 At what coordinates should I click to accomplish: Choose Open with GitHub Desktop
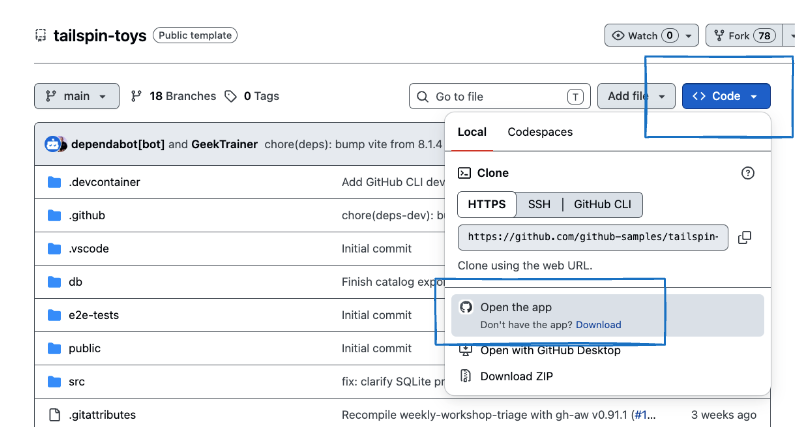[x=550, y=351]
